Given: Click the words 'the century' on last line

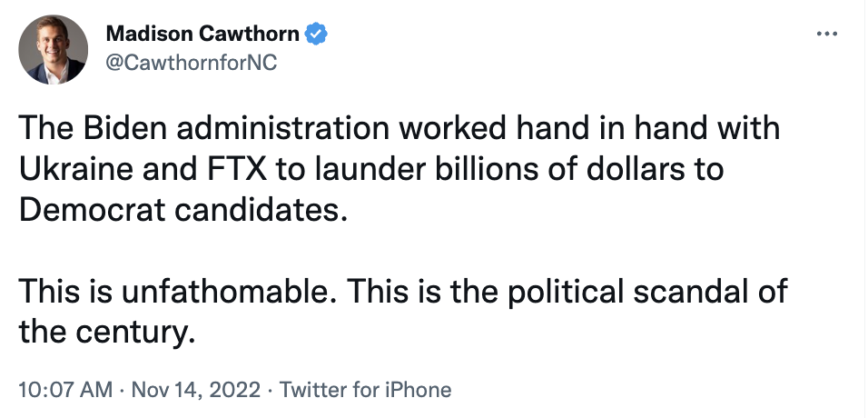Looking at the screenshot, I should coord(107,333).
